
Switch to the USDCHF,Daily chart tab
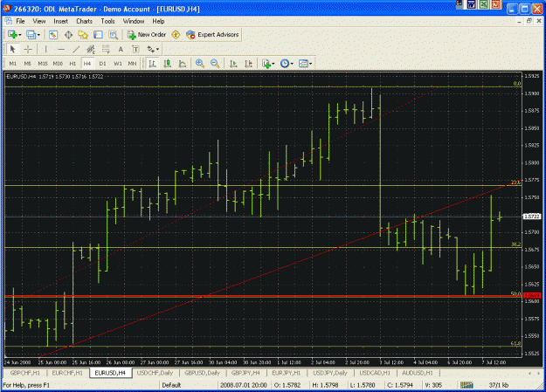pyautogui.click(x=155, y=373)
